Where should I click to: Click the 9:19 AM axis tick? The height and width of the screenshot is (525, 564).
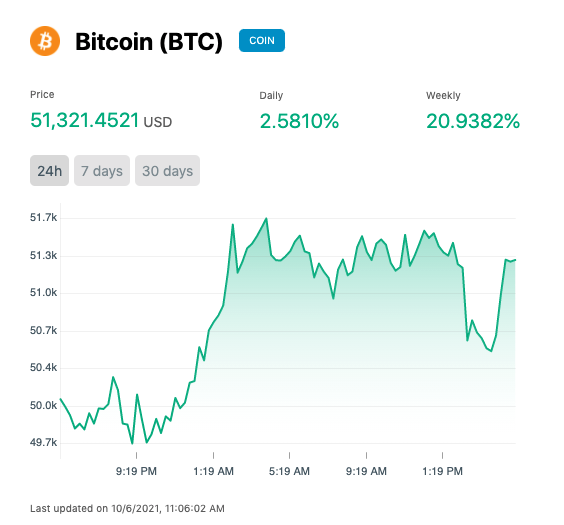pos(366,471)
